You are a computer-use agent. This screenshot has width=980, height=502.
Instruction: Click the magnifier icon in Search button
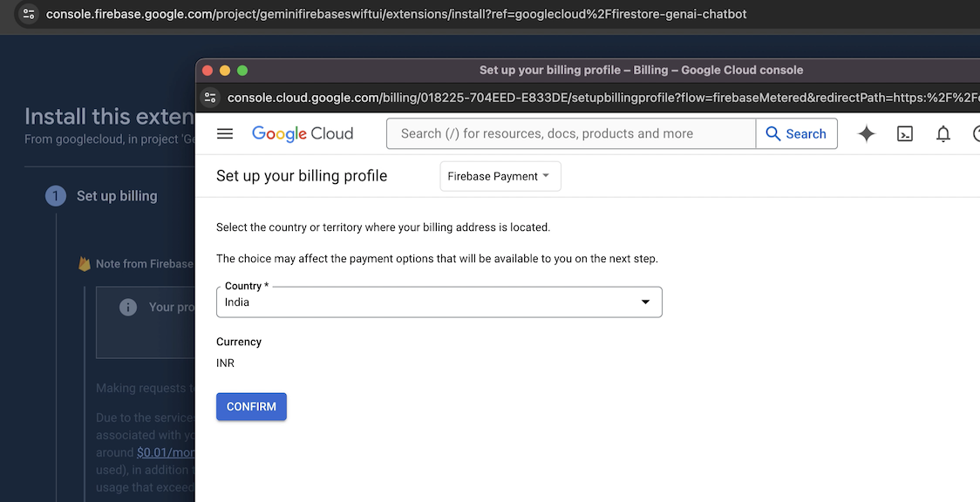coord(773,133)
